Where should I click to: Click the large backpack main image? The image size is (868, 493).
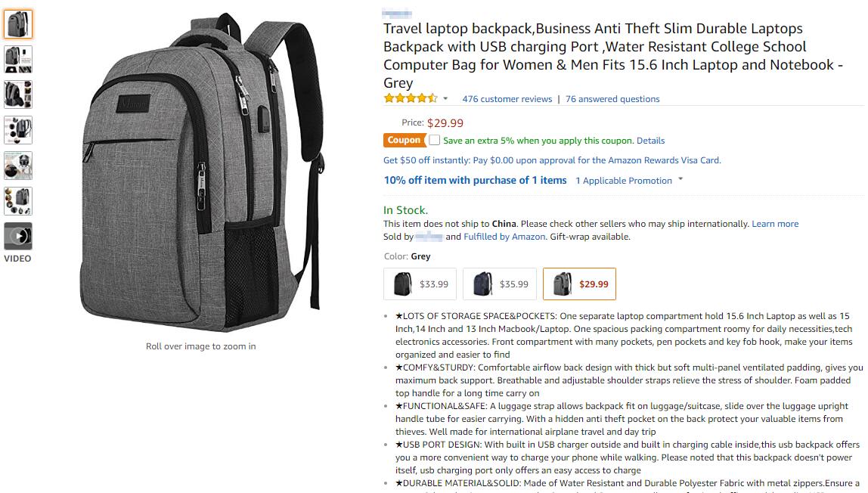201,171
